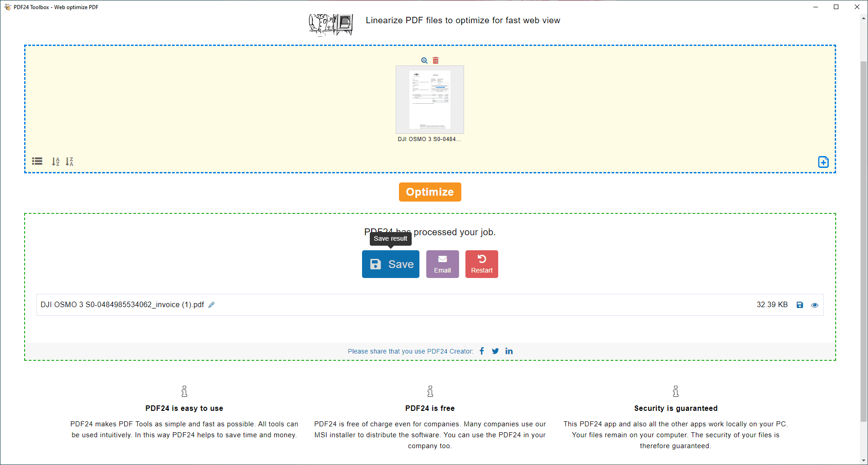Share PDF24 on Facebook
The height and width of the screenshot is (465, 868).
coord(482,351)
